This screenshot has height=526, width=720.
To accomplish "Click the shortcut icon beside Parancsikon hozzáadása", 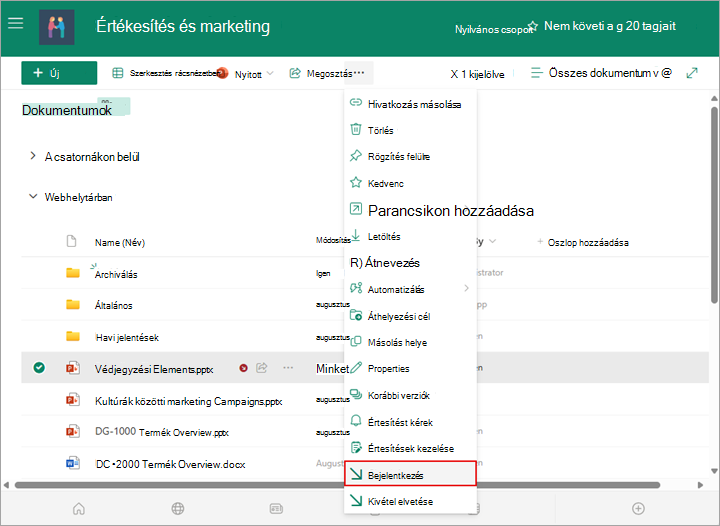I will (356, 209).
